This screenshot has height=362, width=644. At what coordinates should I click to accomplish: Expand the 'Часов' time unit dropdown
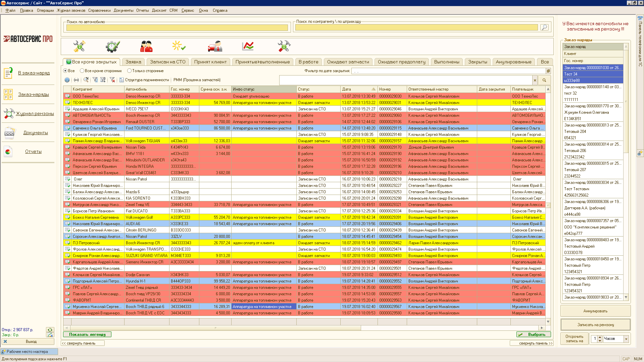coord(626,339)
